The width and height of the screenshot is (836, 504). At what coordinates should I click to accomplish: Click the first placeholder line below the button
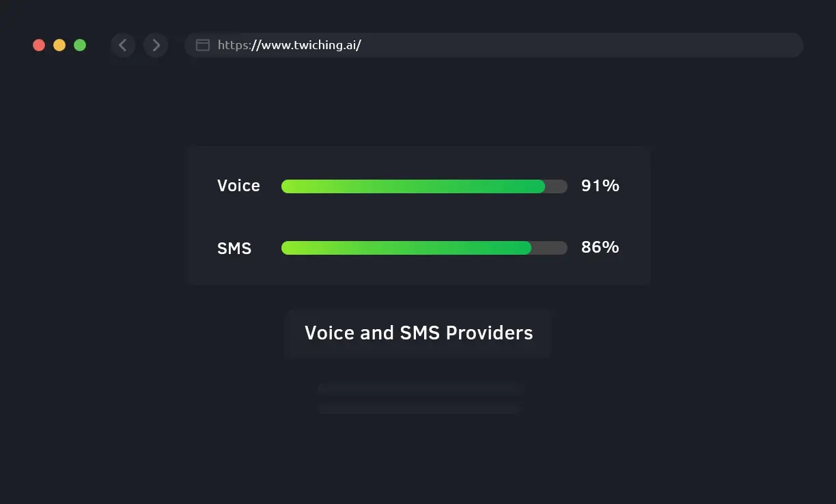[x=421, y=389]
